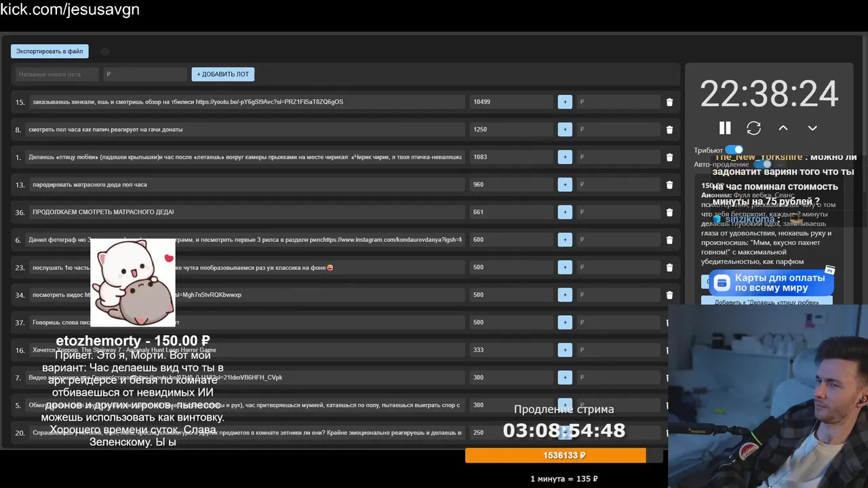Screen dimensions: 868x488
Task: Click the down chevron beside the timer
Action: tap(812, 128)
